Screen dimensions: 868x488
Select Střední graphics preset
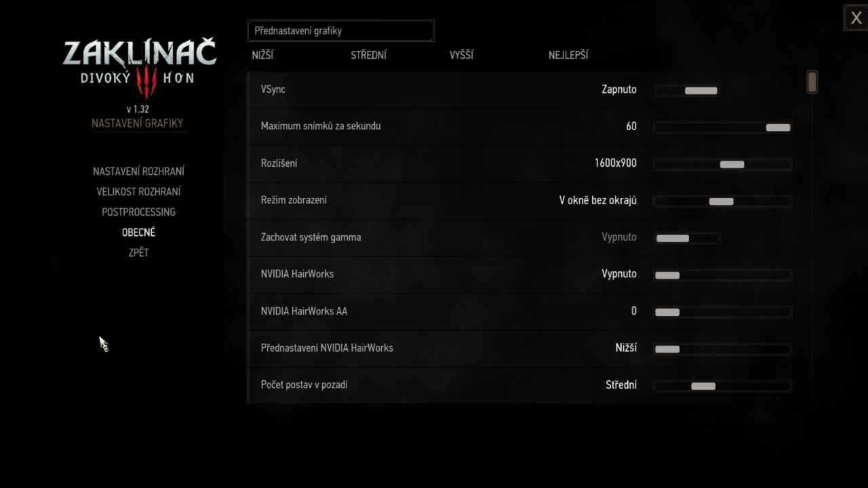point(368,56)
